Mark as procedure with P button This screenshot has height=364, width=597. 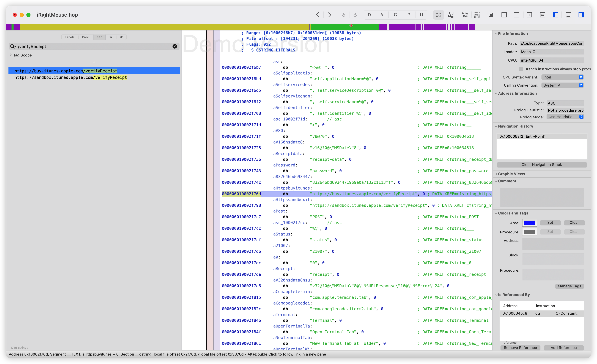409,15
